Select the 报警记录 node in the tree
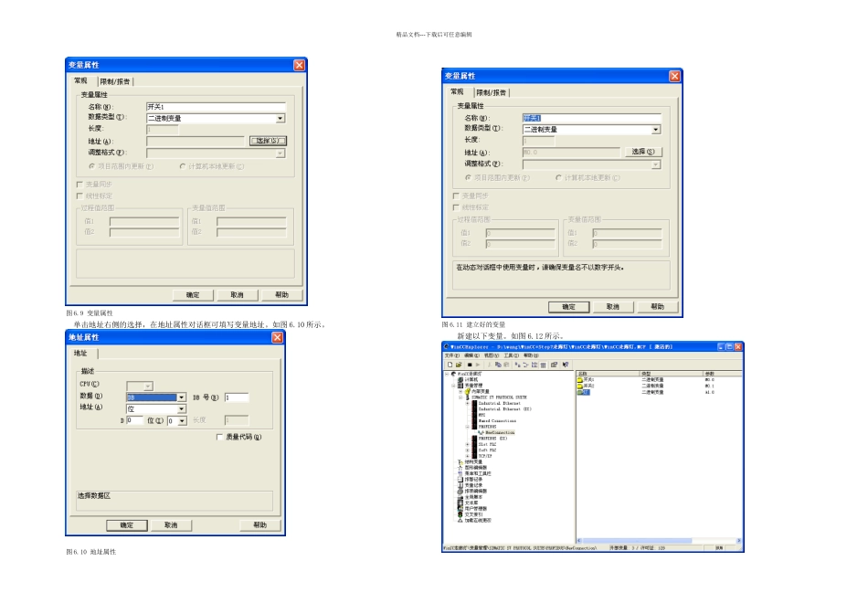 tap(470, 480)
